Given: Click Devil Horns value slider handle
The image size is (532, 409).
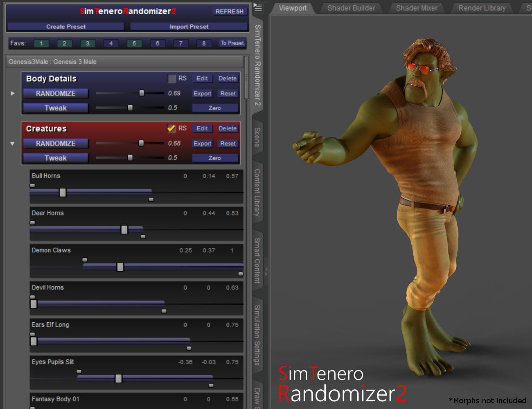Looking at the screenshot, I should coord(34,304).
